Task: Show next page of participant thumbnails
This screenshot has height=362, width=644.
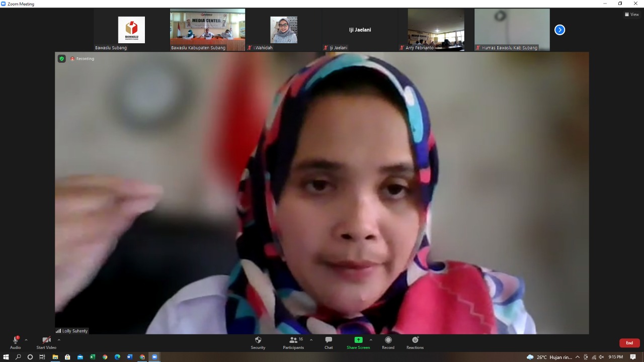Action: (559, 30)
